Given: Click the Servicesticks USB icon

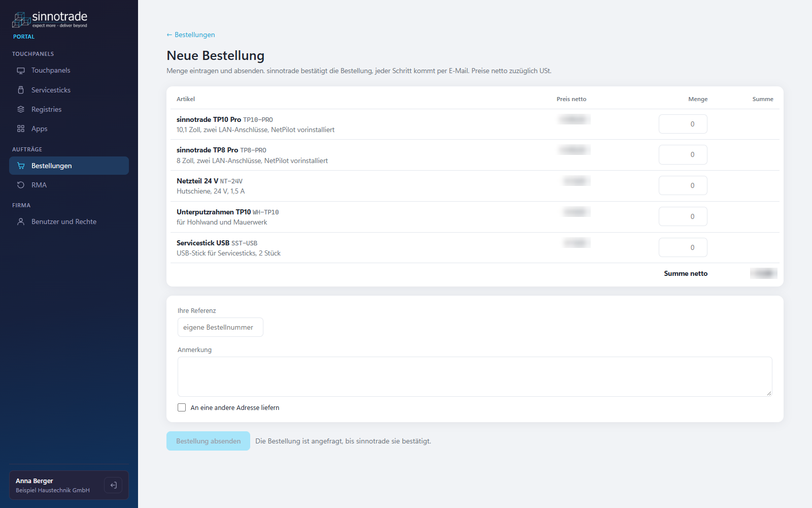Looking at the screenshot, I should 21,90.
